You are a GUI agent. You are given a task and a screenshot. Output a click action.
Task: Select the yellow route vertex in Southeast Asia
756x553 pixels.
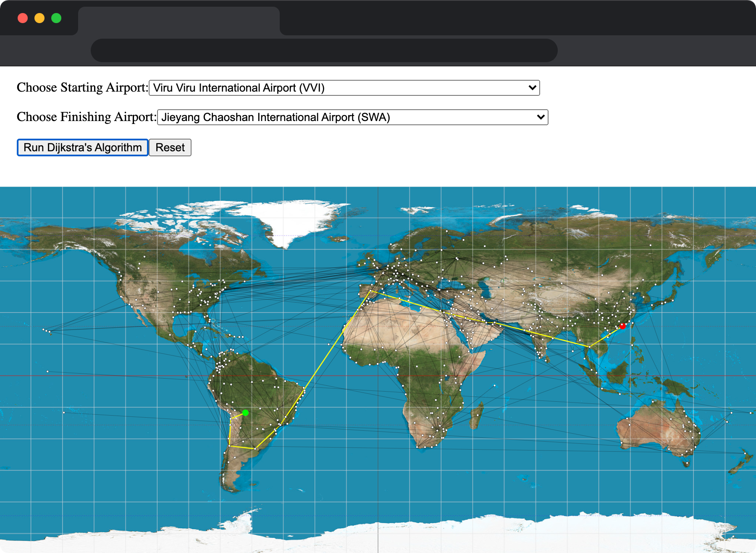589,347
